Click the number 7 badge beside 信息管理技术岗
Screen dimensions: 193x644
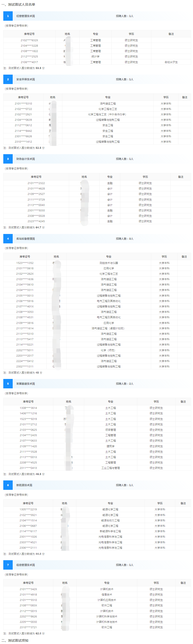[8, 565]
